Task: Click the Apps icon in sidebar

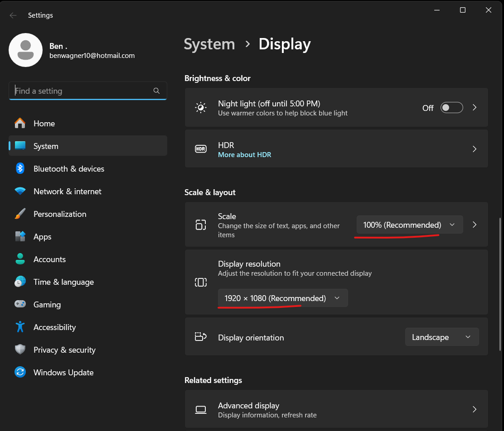Action: point(20,236)
